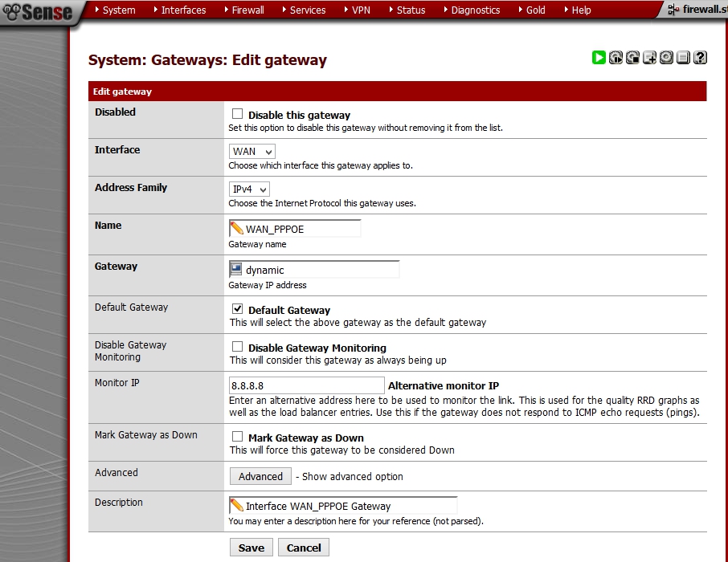Check the Mark Gateway as Down box
The image size is (728, 562).
pyautogui.click(x=237, y=437)
